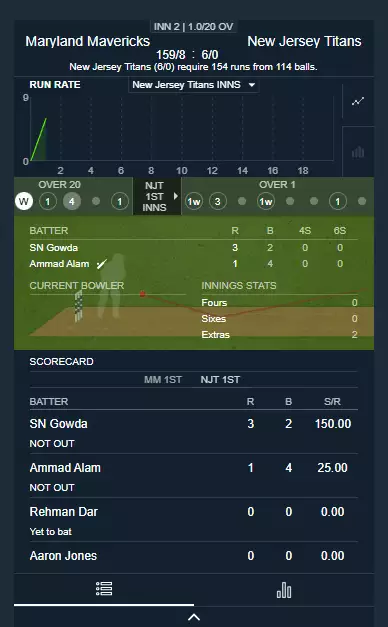Select the first 1w wide ball in Over 1
The image size is (388, 627).
[x=194, y=201]
